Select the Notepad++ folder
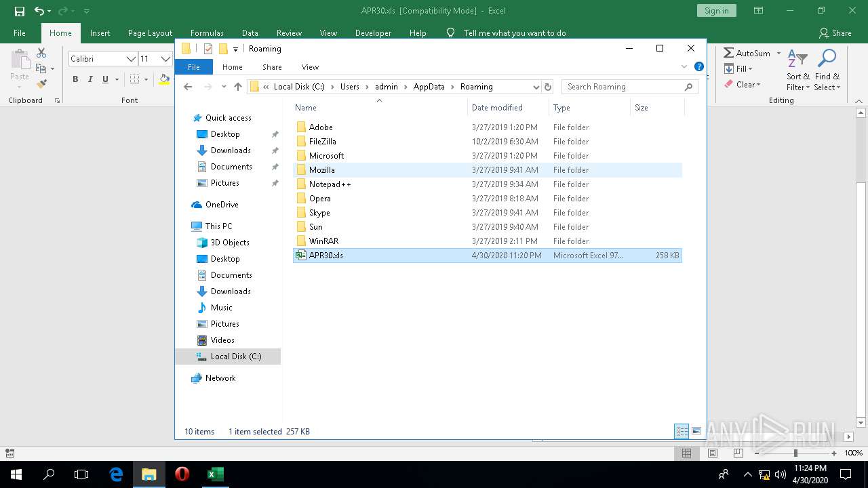The height and width of the screenshot is (488, 868). coord(487,184)
